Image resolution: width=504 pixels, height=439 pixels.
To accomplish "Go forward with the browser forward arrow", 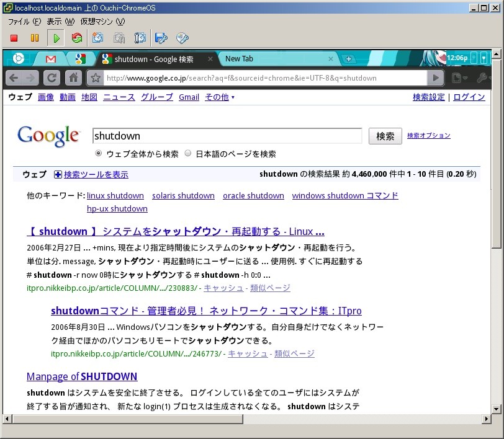I will pos(30,78).
